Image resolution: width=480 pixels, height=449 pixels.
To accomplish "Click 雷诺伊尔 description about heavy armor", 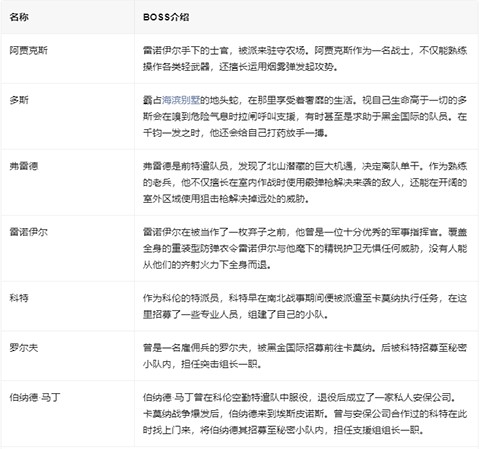I will [305, 248].
